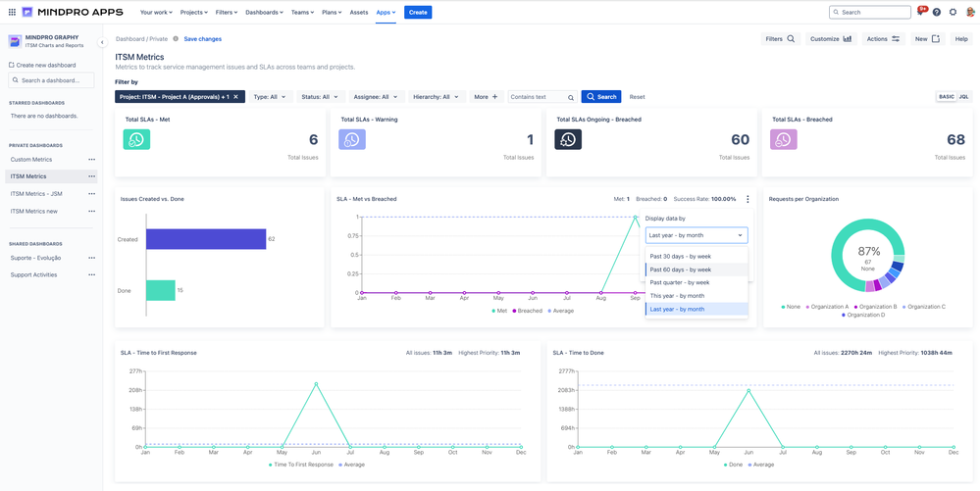Image resolution: width=980 pixels, height=491 pixels.
Task: Open the Hierarchy: All filter dropdown
Action: pos(438,97)
